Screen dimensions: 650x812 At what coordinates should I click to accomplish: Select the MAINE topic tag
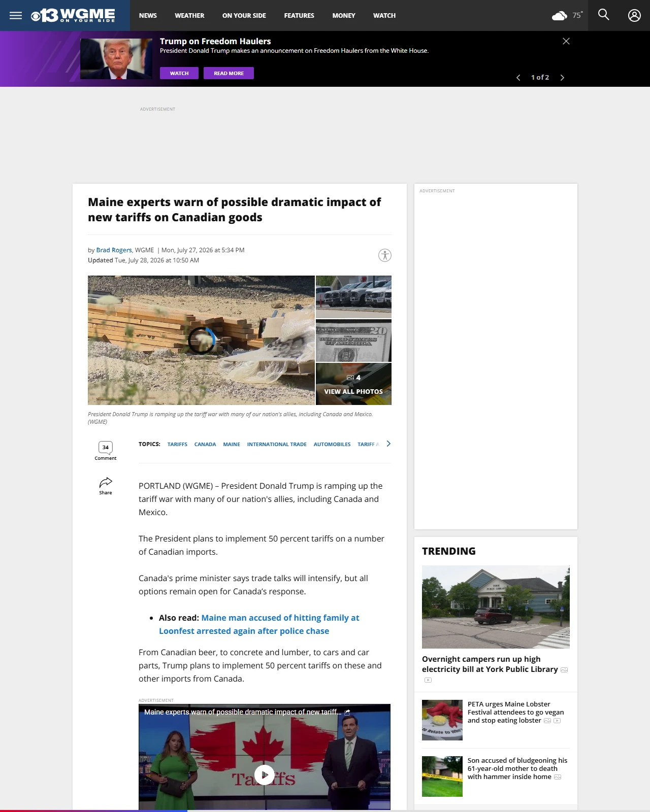(232, 444)
